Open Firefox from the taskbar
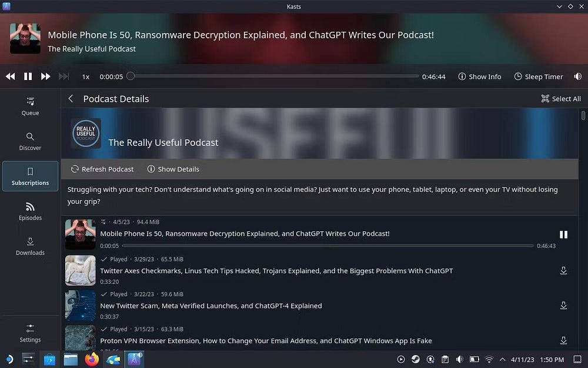This screenshot has height=368, width=588. 91,359
